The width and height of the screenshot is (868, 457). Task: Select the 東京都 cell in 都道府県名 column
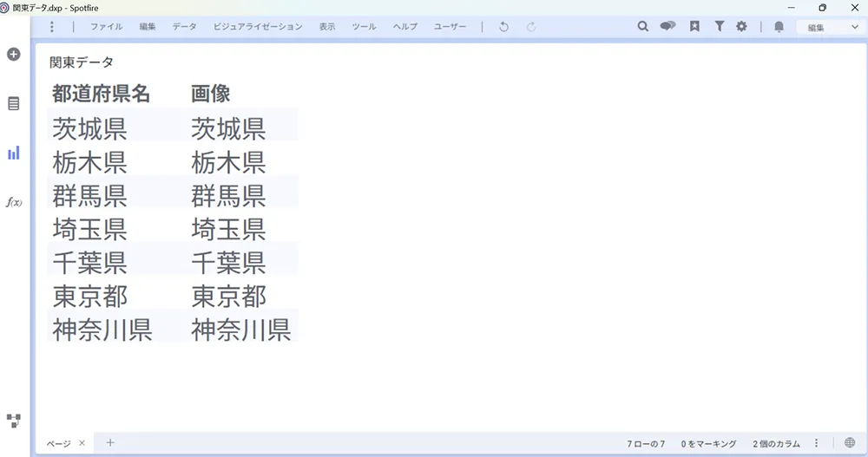[90, 297]
